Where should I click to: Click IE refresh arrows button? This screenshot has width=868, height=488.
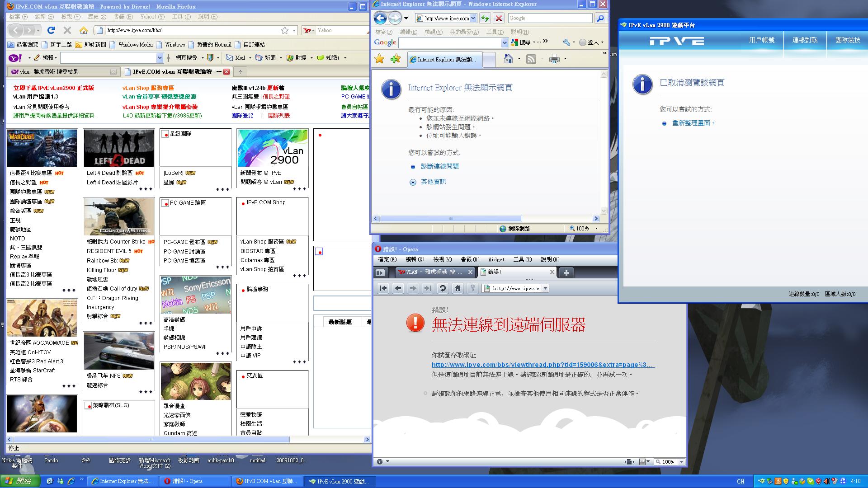coord(485,19)
